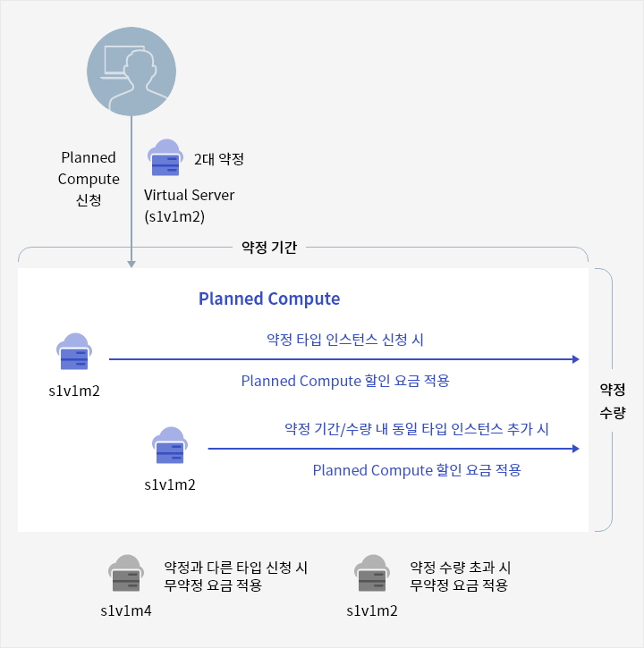Click the gray s1v1m2 server icon at bottom

tap(371, 576)
